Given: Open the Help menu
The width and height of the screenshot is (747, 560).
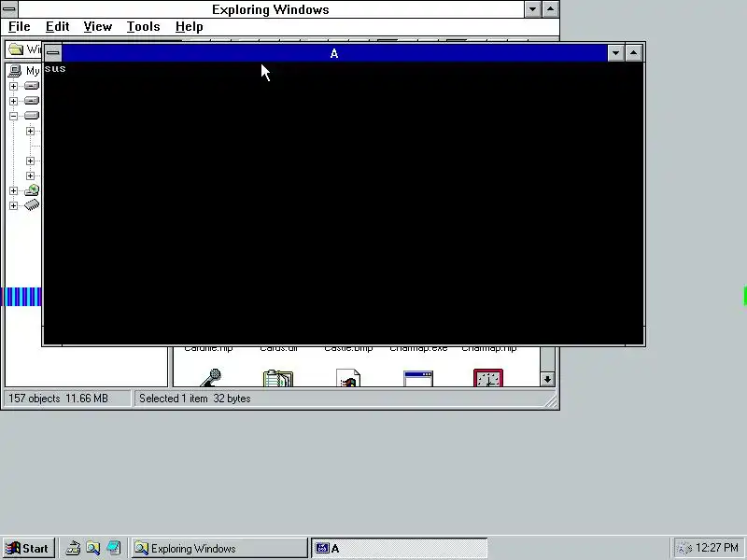Looking at the screenshot, I should (x=189, y=27).
